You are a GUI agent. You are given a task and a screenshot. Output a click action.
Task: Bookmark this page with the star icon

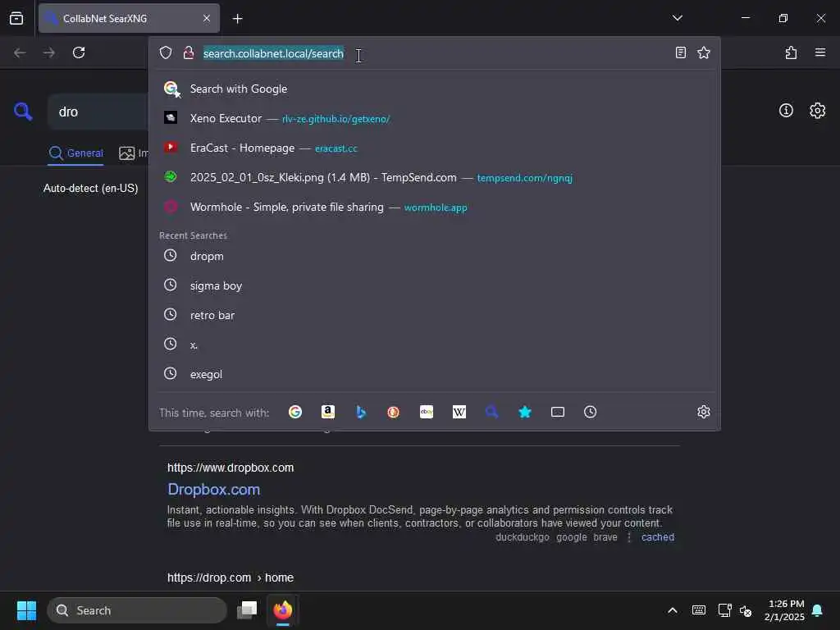[703, 52]
